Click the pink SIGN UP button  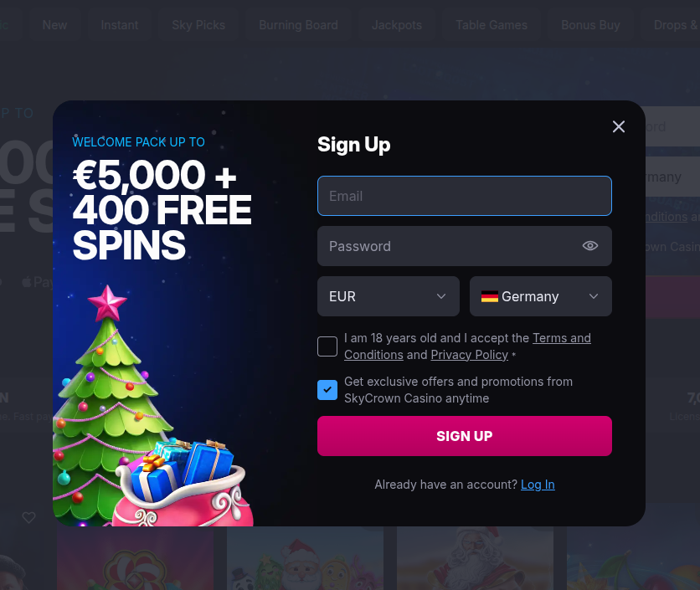point(464,436)
